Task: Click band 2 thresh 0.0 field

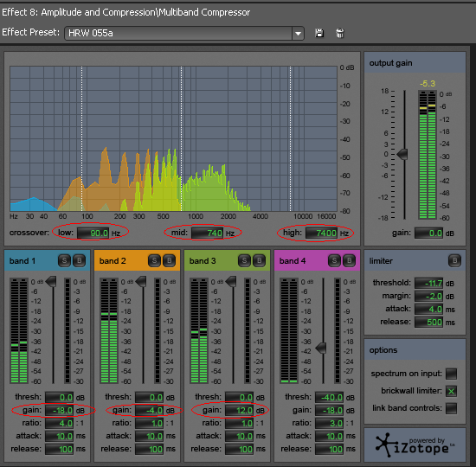Action: (x=149, y=397)
